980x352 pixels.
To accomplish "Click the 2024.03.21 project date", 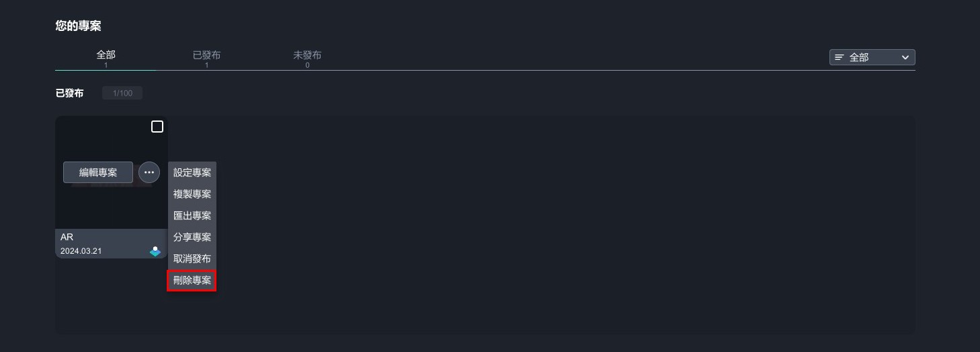I will [x=81, y=251].
